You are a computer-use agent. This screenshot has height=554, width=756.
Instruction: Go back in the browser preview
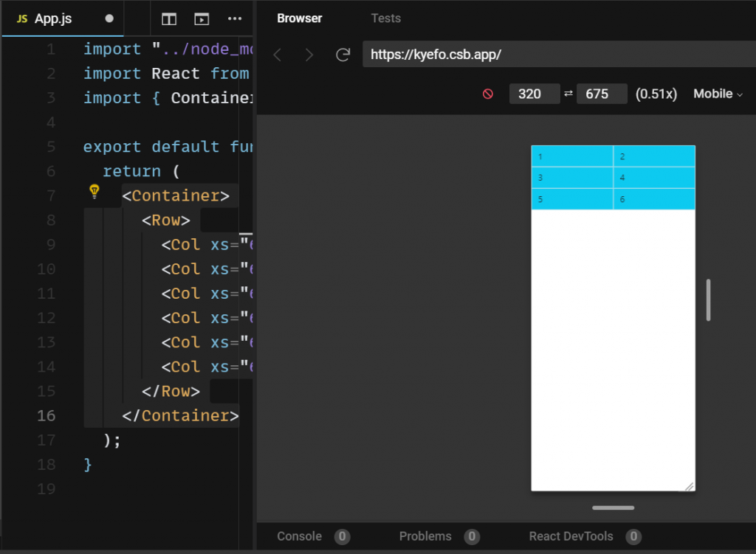[x=278, y=55]
